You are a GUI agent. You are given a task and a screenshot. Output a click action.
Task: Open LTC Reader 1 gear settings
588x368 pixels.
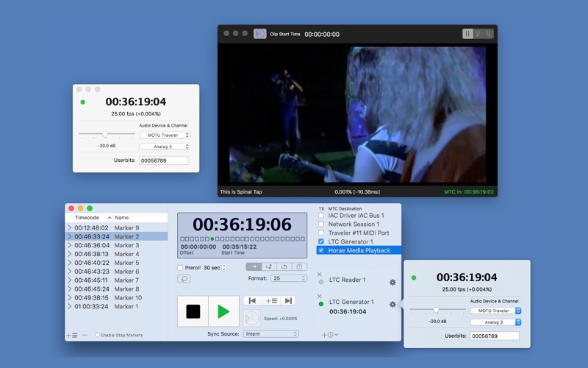click(392, 282)
